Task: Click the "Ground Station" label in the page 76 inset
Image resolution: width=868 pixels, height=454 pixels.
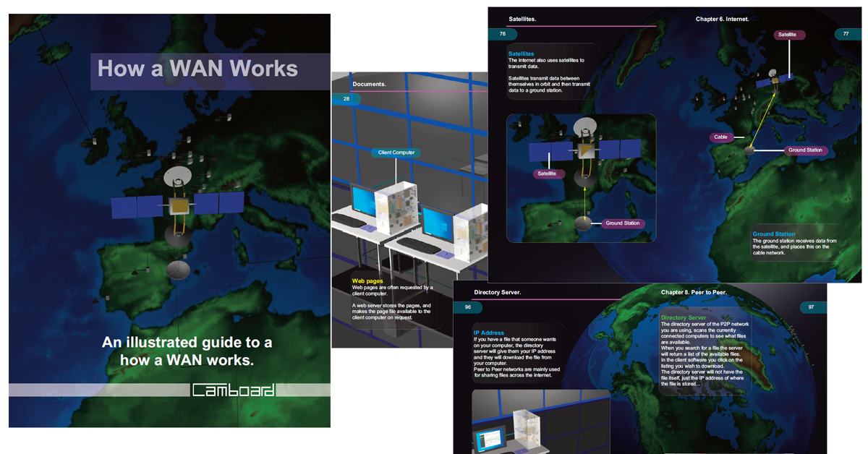Action: tap(623, 223)
